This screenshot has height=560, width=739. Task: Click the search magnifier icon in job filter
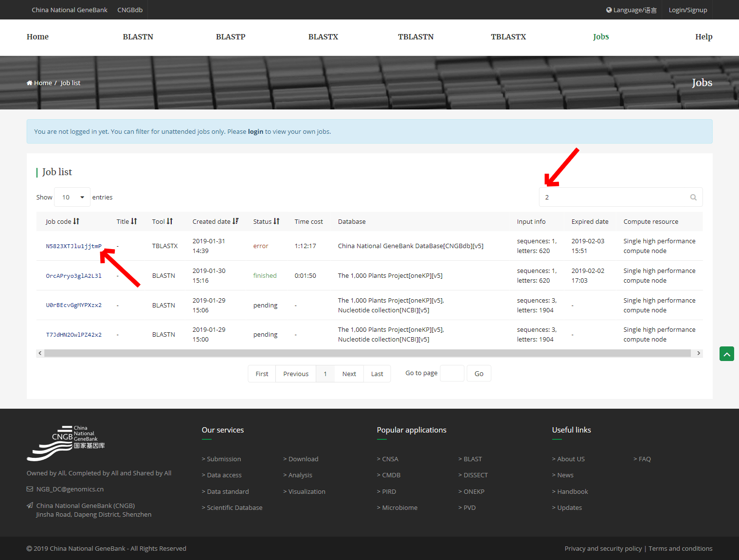coord(693,197)
